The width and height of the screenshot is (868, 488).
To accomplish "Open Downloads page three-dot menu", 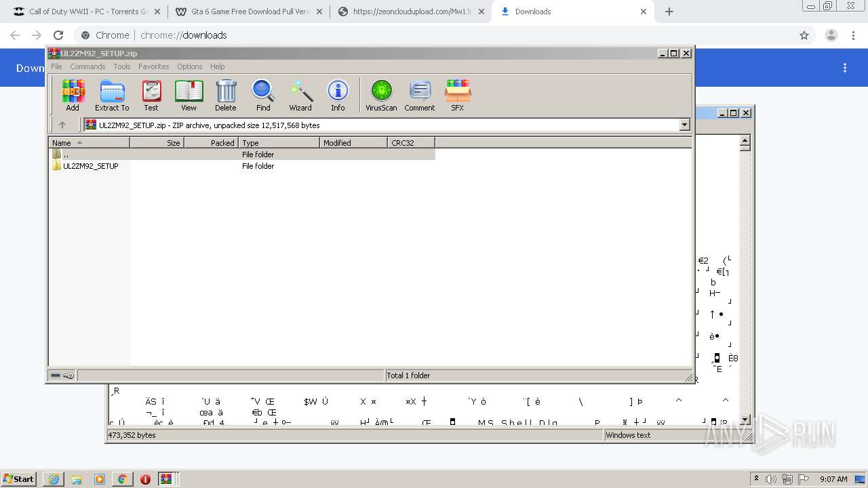I will tap(845, 68).
